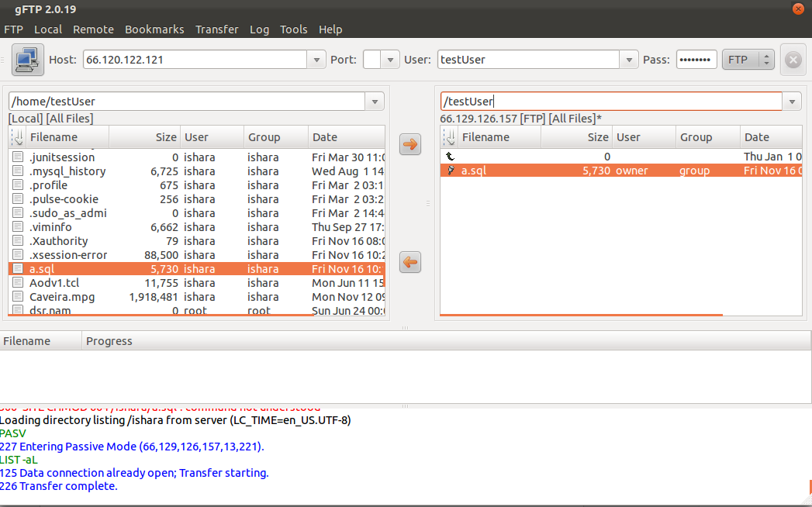The image size is (812, 507).
Task: Open the Remote menu
Action: (93, 29)
